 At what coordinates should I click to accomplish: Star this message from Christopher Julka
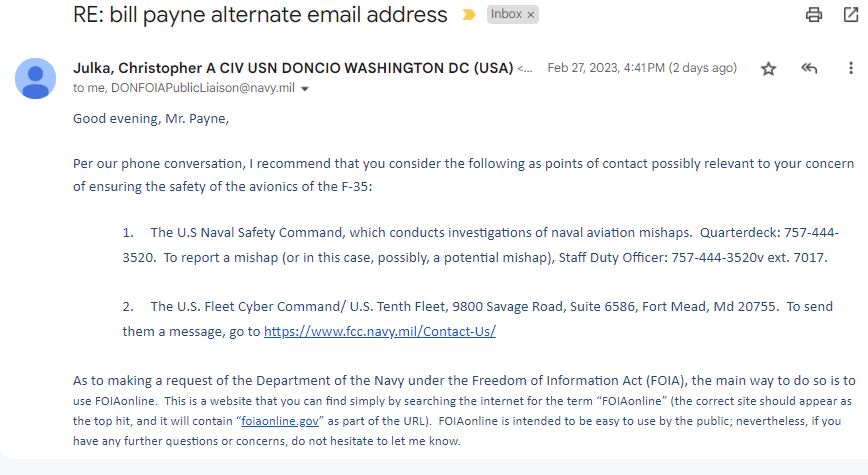(768, 69)
